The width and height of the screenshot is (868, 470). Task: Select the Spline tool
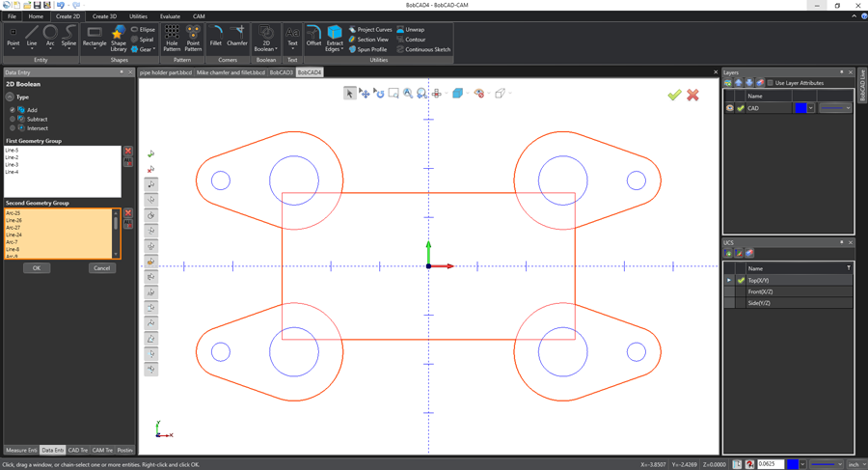68,37
